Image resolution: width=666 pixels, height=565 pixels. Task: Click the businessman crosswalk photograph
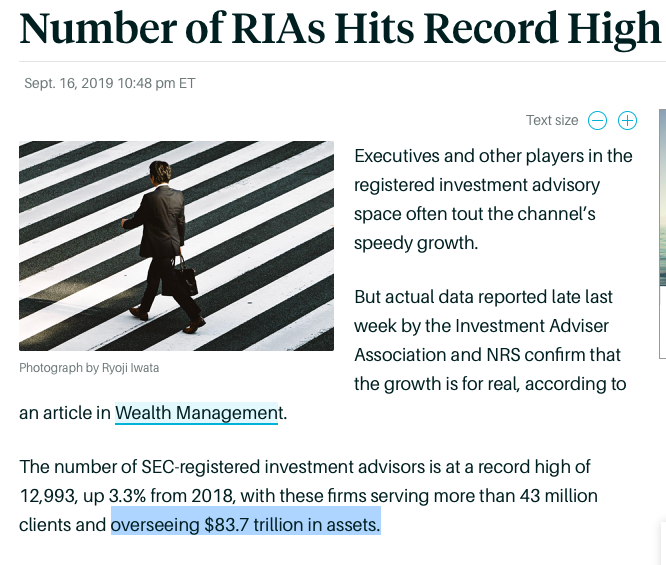pyautogui.click(x=176, y=246)
